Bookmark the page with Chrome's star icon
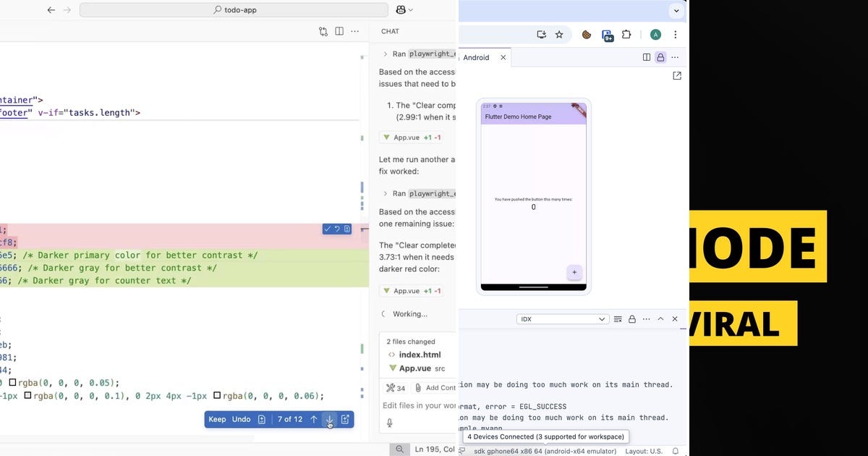This screenshot has height=456, width=868. tap(560, 34)
